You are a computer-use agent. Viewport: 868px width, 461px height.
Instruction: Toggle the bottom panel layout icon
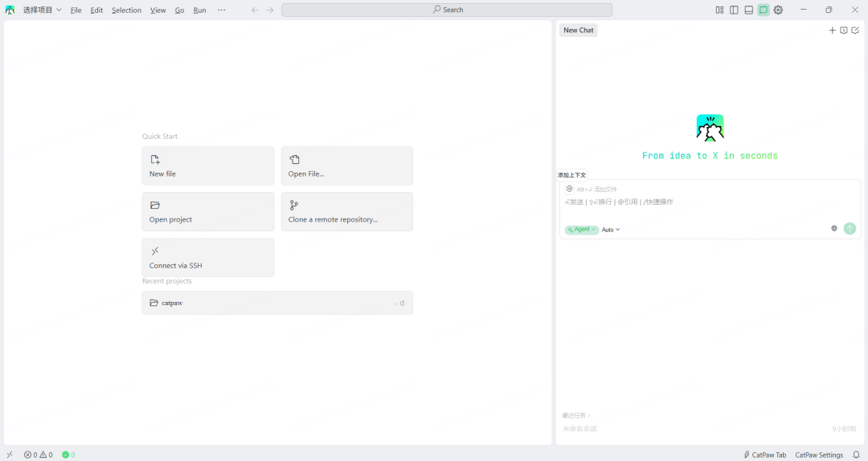coord(749,10)
